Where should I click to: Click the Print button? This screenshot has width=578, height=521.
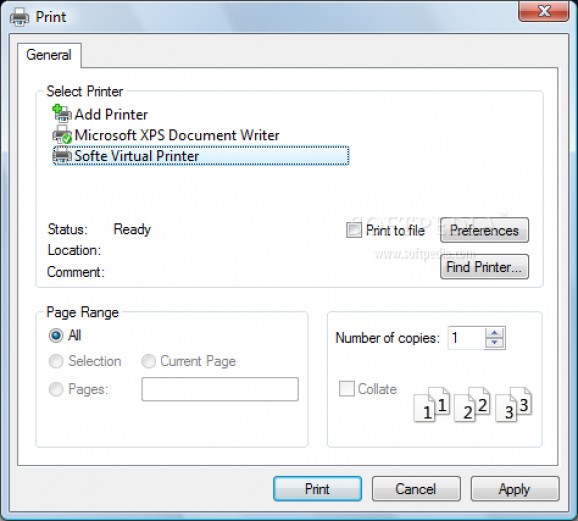pos(317,489)
